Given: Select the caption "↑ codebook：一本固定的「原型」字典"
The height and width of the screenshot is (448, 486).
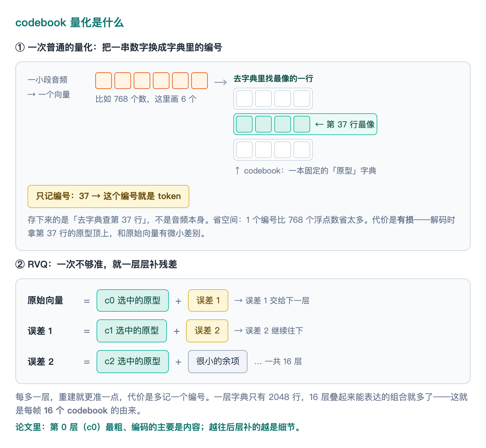Looking at the screenshot, I should 305,171.
